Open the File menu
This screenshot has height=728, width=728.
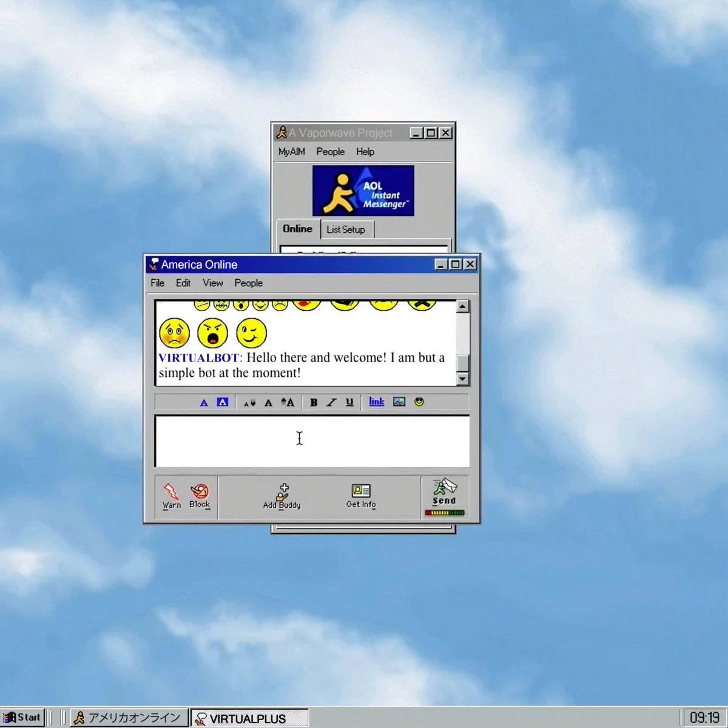[158, 283]
